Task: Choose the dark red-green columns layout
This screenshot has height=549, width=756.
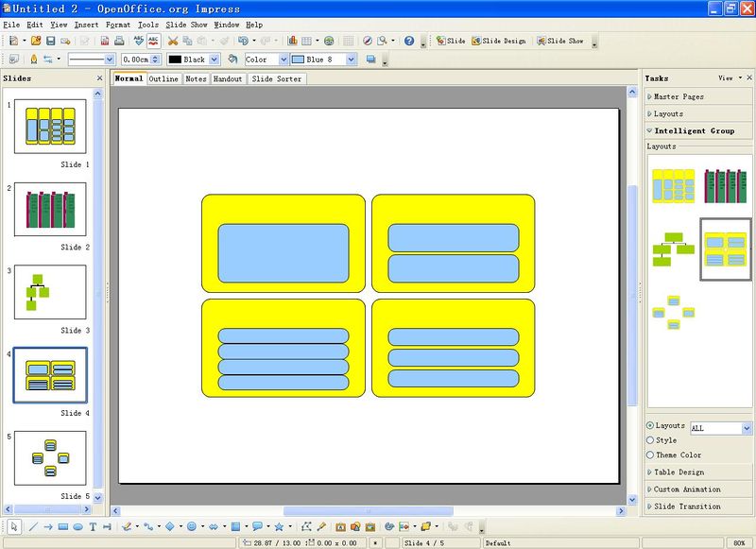Action: pos(726,185)
